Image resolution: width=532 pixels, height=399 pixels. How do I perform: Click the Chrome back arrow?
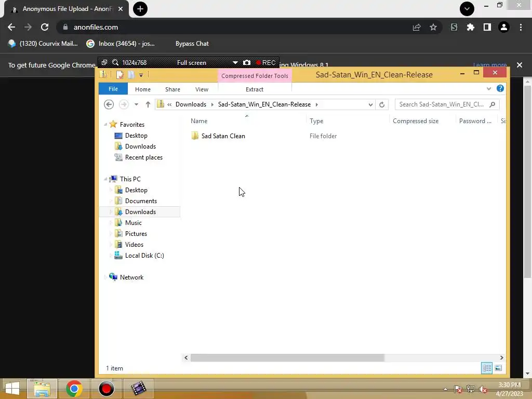tap(11, 27)
